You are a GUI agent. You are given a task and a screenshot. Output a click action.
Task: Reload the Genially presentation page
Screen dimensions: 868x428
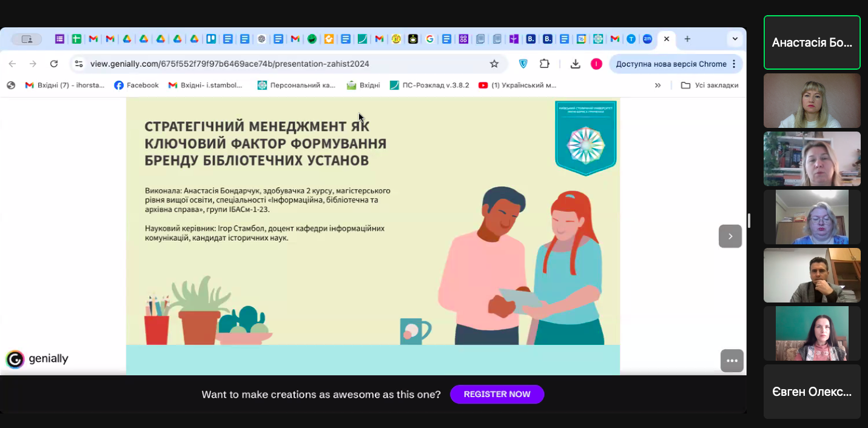coord(54,64)
